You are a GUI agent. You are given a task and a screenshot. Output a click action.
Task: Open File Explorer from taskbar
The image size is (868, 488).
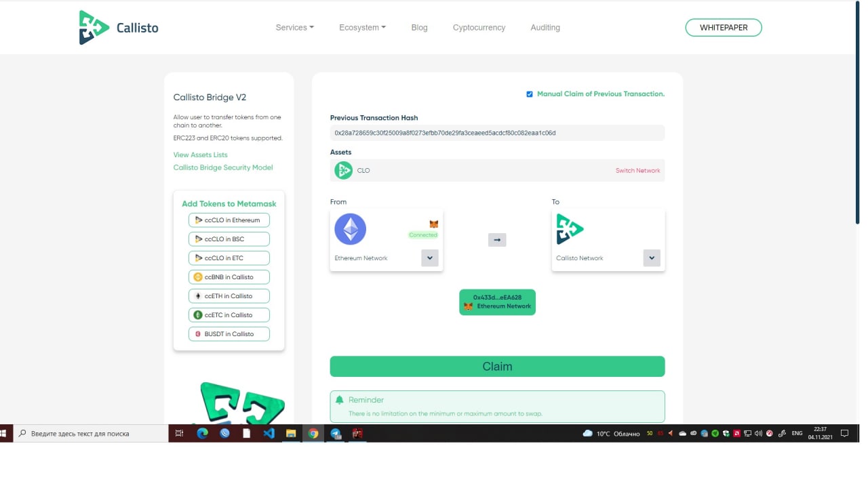click(x=291, y=433)
